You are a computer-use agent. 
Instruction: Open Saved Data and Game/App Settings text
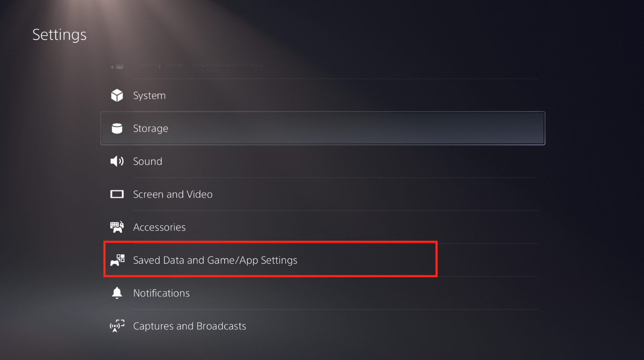point(215,260)
